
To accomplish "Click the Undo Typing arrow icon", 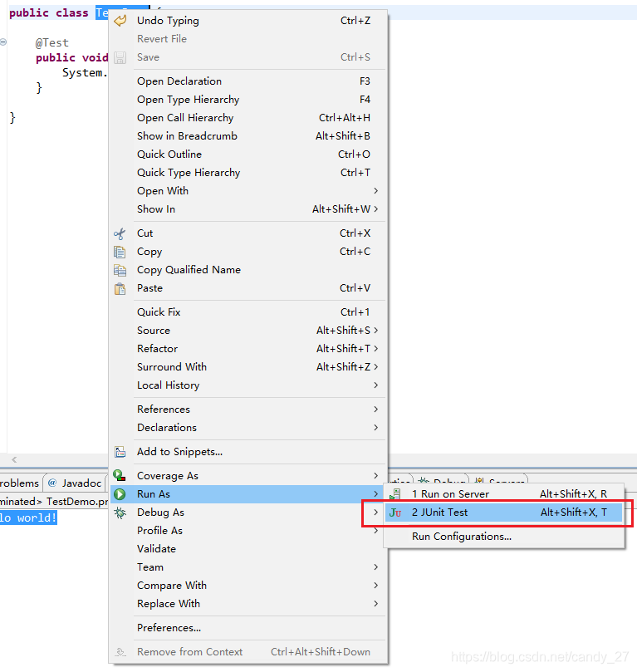I will click(x=120, y=21).
